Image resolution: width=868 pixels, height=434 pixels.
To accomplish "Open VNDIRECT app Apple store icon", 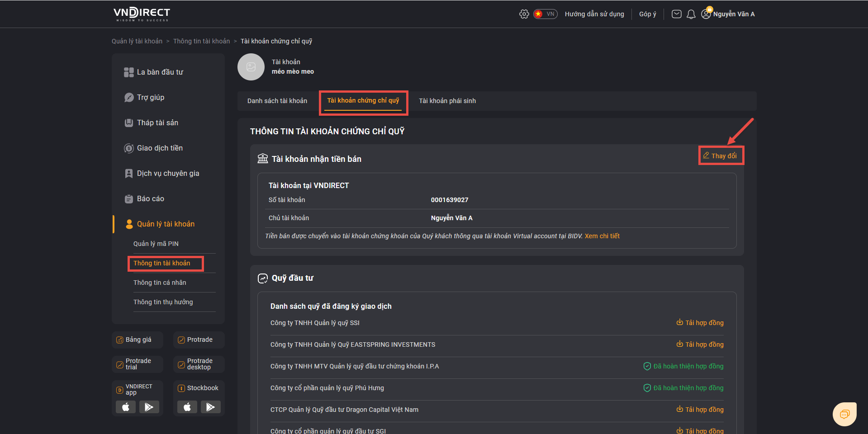I will 126,407.
